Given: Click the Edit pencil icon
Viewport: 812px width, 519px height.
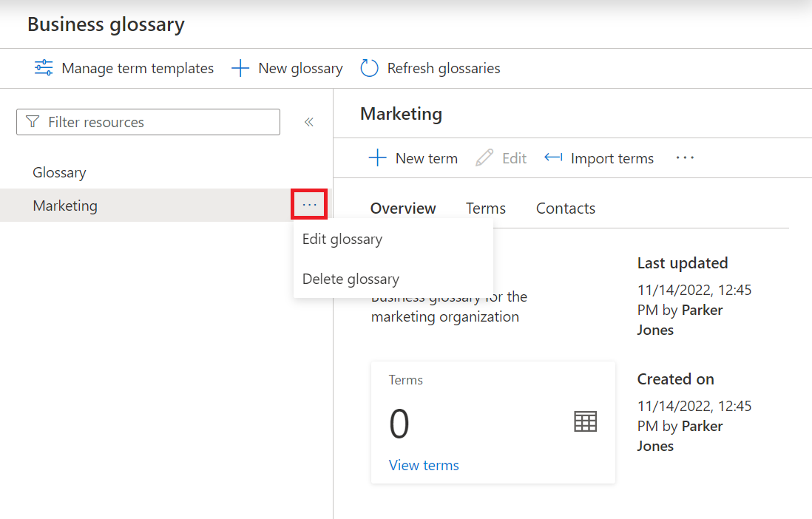Looking at the screenshot, I should 484,158.
